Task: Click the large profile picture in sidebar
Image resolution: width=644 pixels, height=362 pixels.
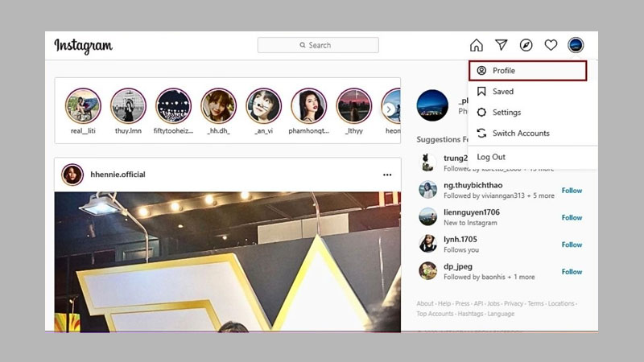Action: (x=432, y=105)
